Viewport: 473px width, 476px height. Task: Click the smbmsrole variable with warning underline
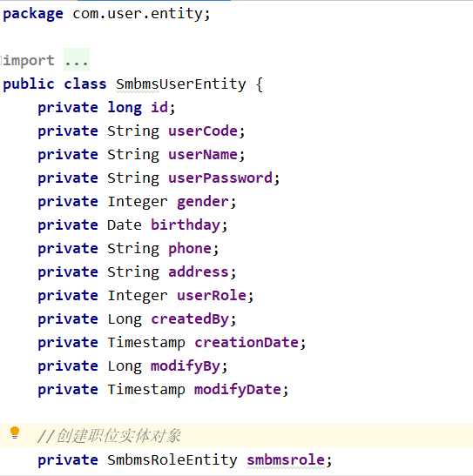click(285, 460)
